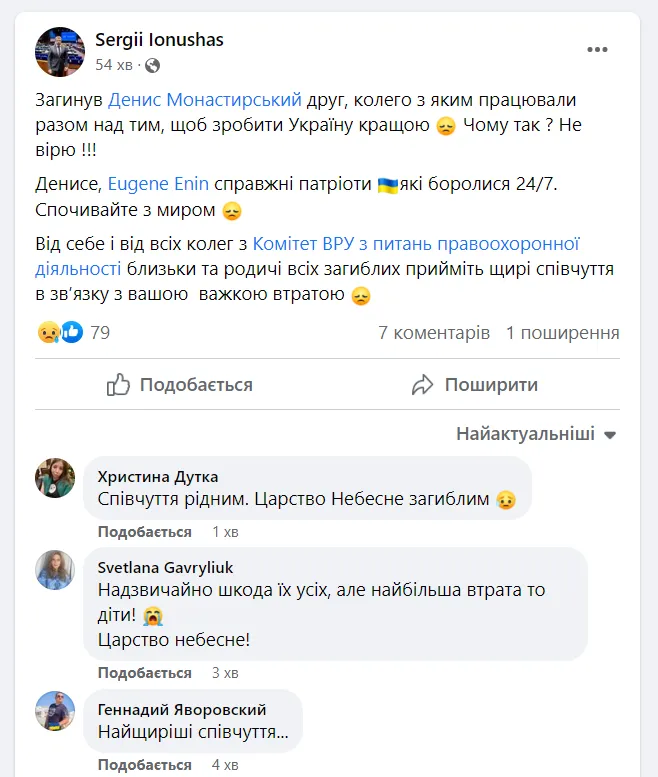
Task: Open Геннадий Яворовский's avatar
Action: (x=56, y=710)
